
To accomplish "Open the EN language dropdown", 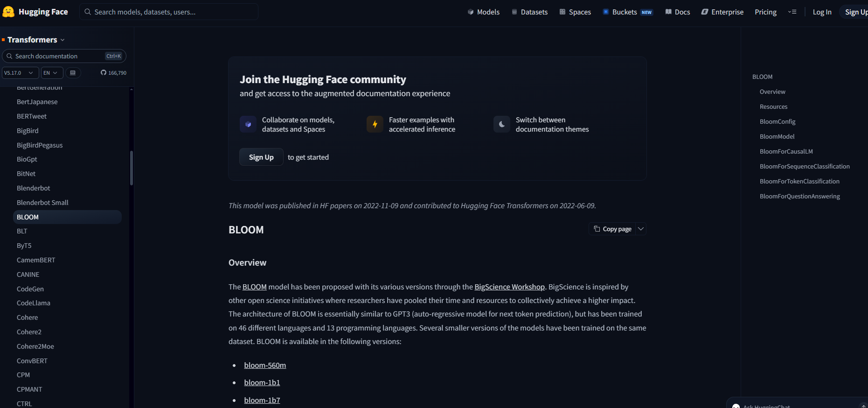I will [52, 73].
